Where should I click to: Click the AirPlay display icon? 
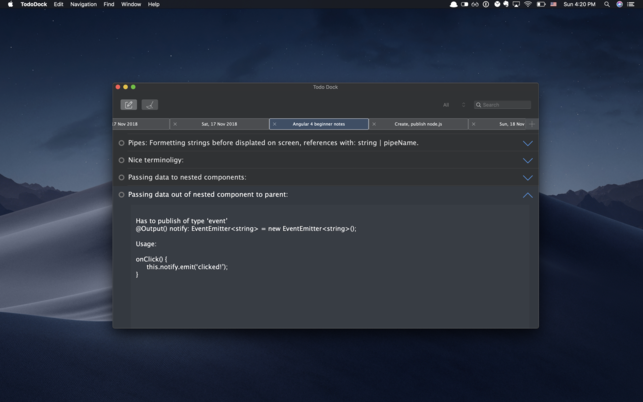point(516,4)
